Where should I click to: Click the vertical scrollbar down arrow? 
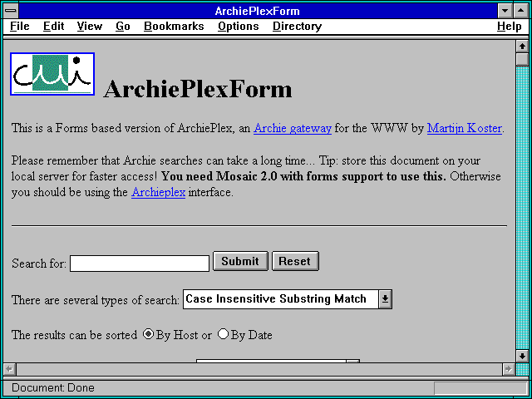click(x=522, y=356)
